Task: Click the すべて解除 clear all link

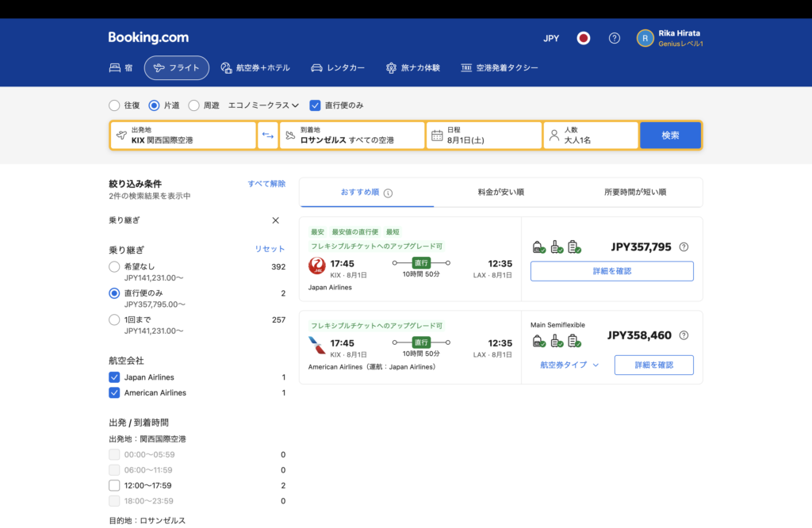Action: tap(266, 184)
